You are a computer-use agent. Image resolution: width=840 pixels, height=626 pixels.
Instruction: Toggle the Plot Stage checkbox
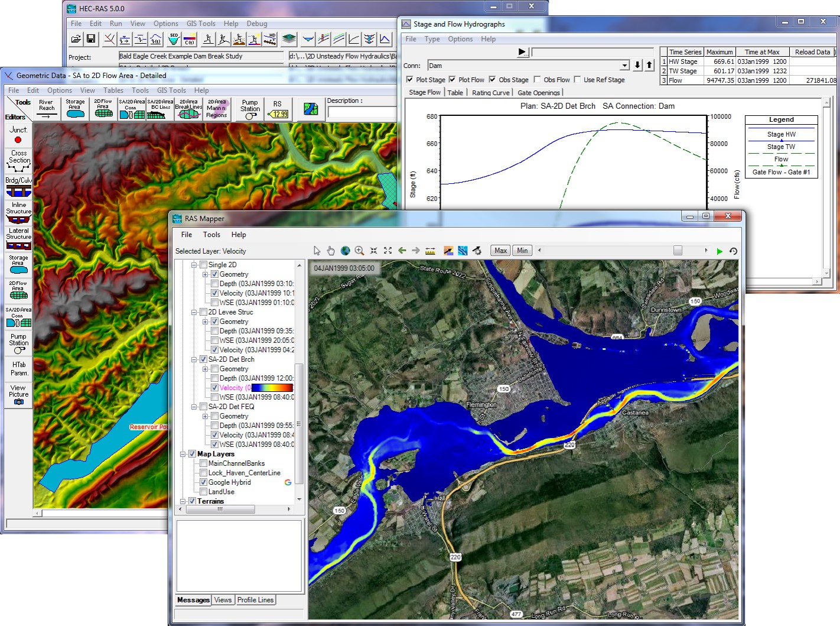point(409,79)
